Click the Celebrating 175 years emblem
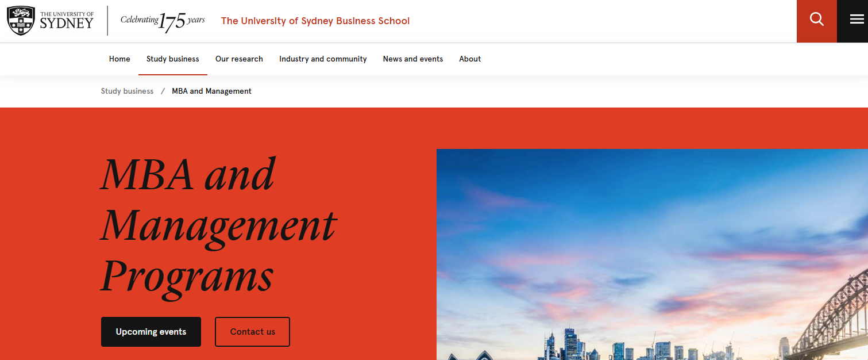Image resolution: width=868 pixels, height=360 pixels. 163,21
